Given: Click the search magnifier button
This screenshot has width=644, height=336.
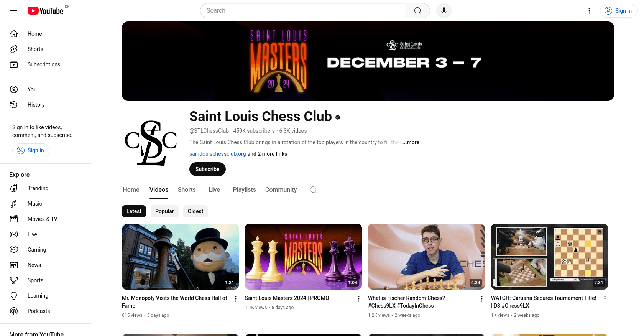Looking at the screenshot, I should (418, 11).
